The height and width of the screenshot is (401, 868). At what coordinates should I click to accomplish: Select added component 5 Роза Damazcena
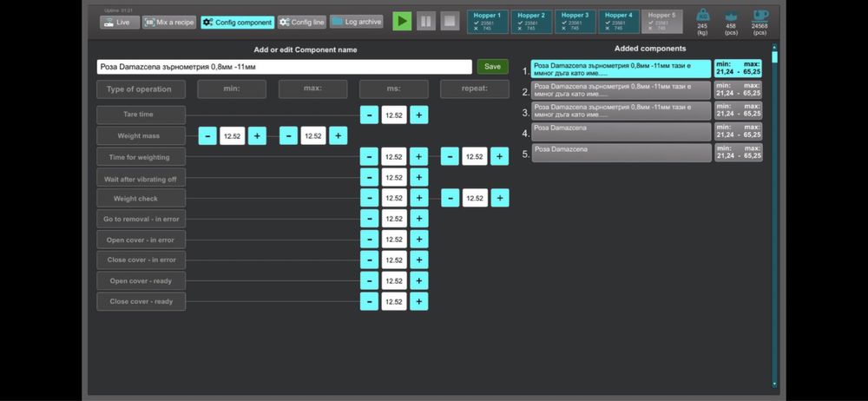pos(621,153)
